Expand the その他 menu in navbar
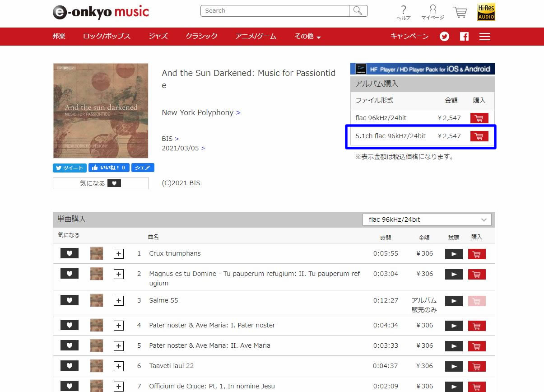Viewport: 544px width, 392px height. pos(307,36)
